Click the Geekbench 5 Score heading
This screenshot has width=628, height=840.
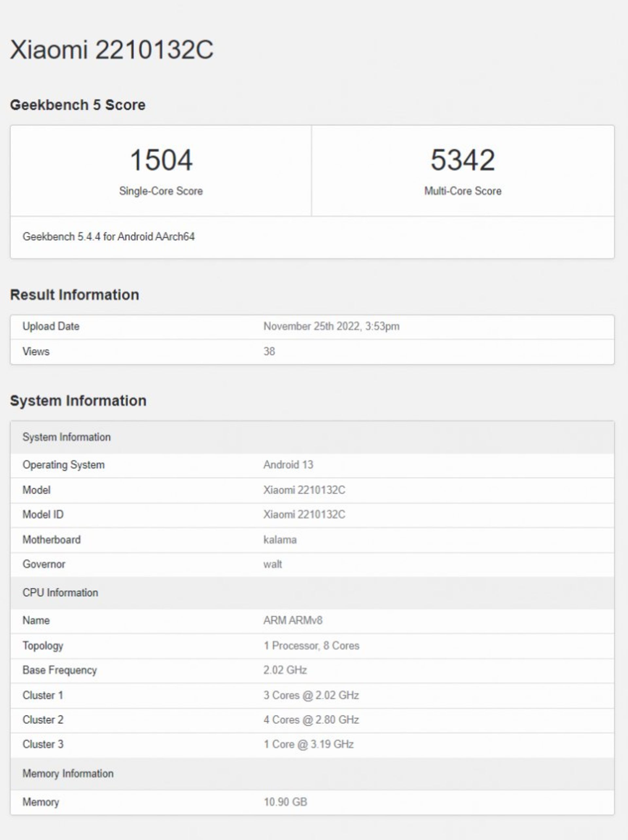[78, 105]
